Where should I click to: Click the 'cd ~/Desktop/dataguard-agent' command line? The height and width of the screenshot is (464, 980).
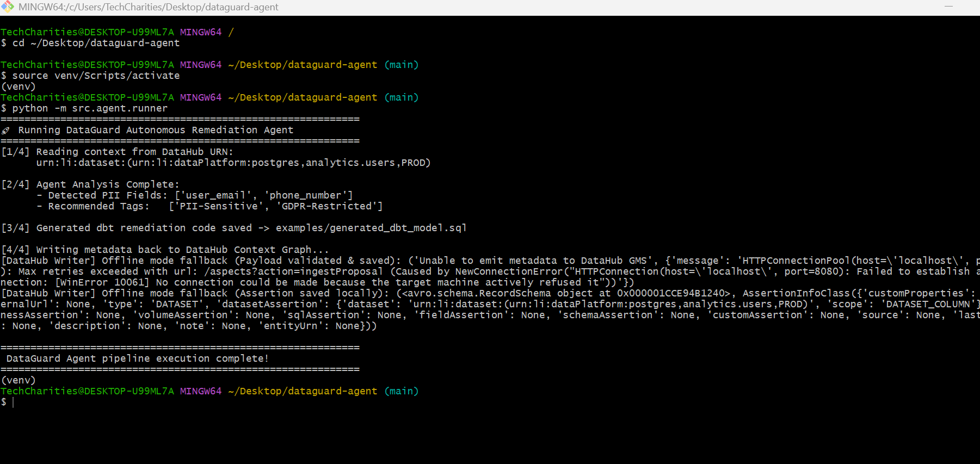point(96,43)
